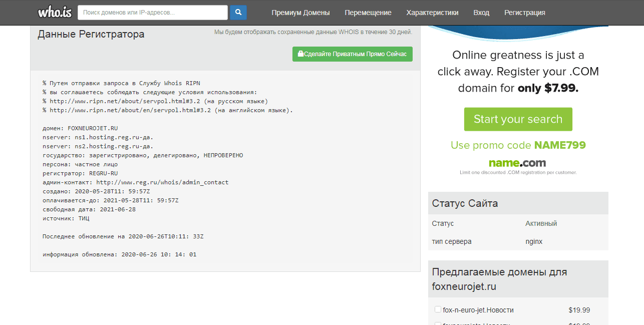Click the green Сделайте Приватным Прямо Сейчас button
The image size is (644, 325).
coord(352,54)
